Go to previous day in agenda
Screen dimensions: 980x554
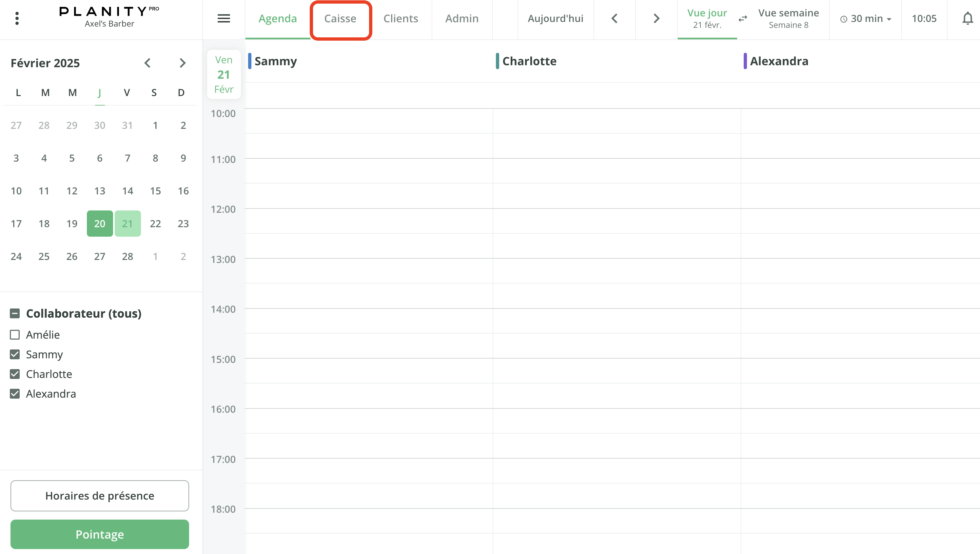615,18
